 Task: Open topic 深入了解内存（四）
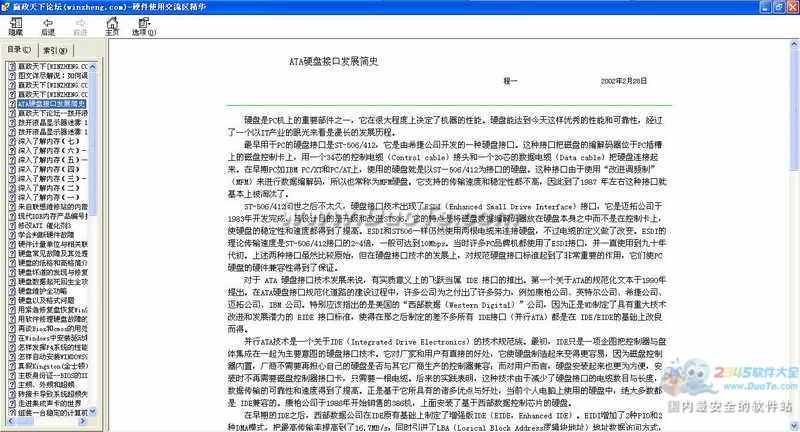pyautogui.click(x=49, y=169)
